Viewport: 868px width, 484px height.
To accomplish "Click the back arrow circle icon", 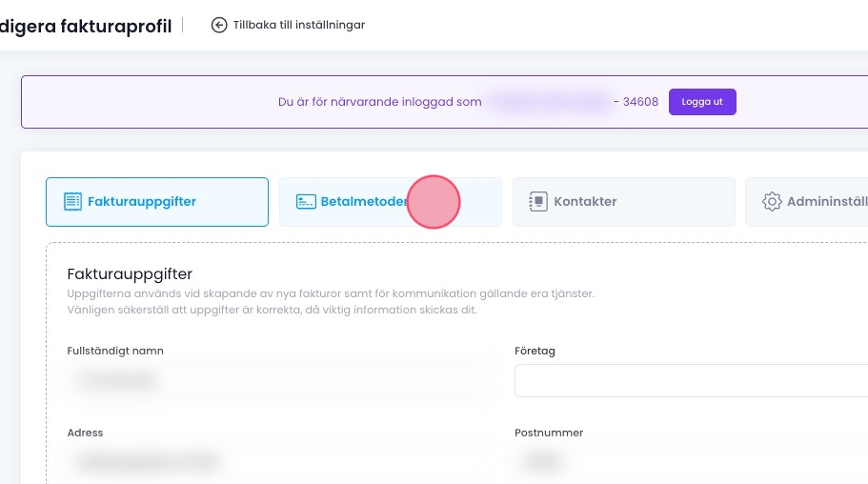I will [x=220, y=25].
